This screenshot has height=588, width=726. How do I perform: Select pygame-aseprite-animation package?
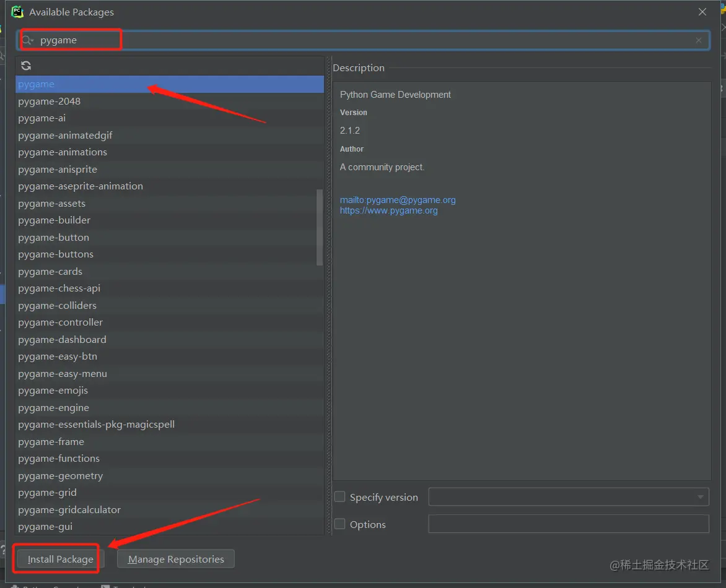pyautogui.click(x=170, y=186)
